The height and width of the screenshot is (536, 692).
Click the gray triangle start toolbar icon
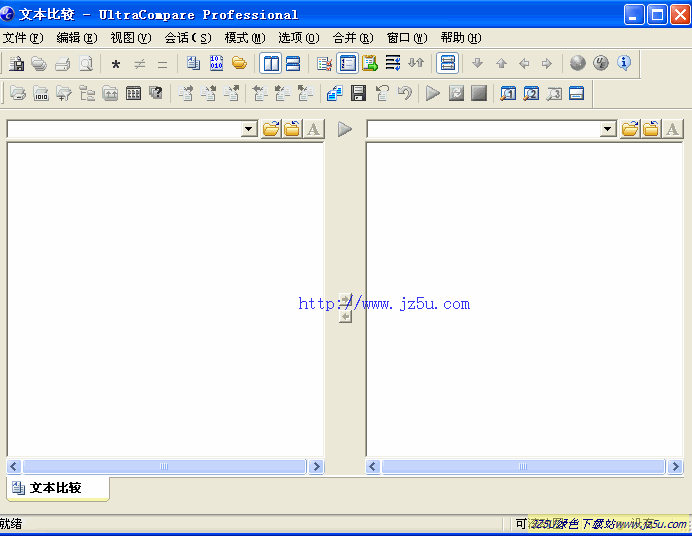pos(432,94)
